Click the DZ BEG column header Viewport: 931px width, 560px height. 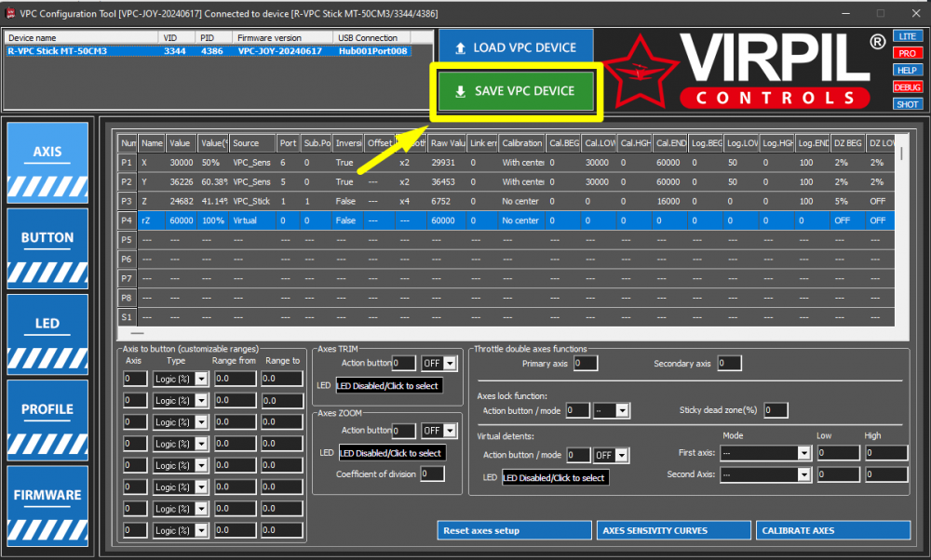[847, 143]
